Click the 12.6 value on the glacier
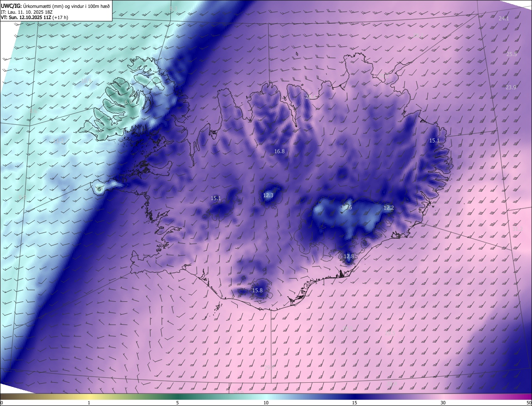The width and height of the screenshot is (532, 406). 347,207
